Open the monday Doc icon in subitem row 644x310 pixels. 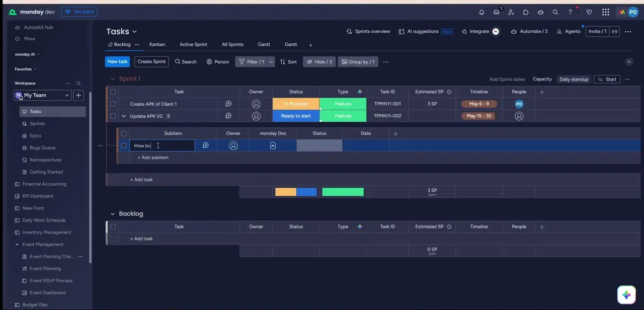[273, 145]
